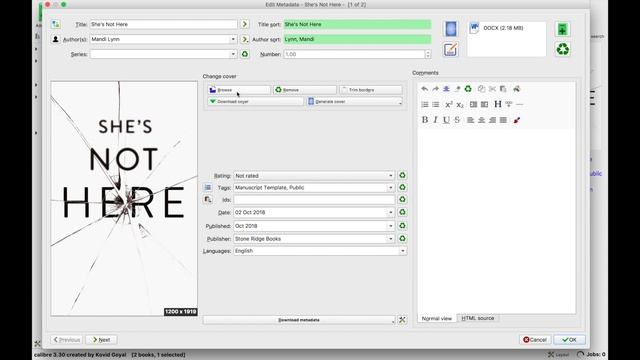
Task: Open the heading style H menu
Action: [x=498, y=104]
